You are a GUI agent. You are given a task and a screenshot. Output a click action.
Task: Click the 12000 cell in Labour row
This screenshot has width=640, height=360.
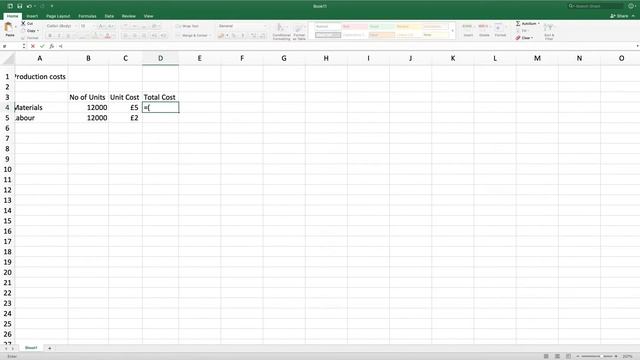[x=88, y=118]
